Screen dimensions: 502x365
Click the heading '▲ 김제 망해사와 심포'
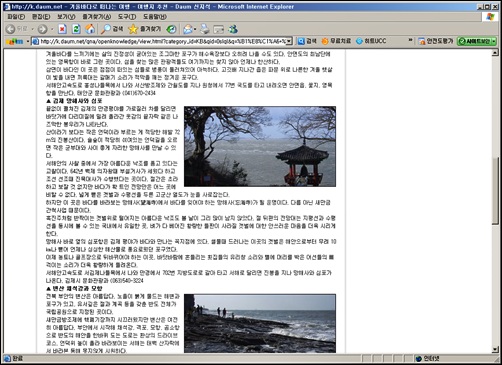click(x=74, y=101)
